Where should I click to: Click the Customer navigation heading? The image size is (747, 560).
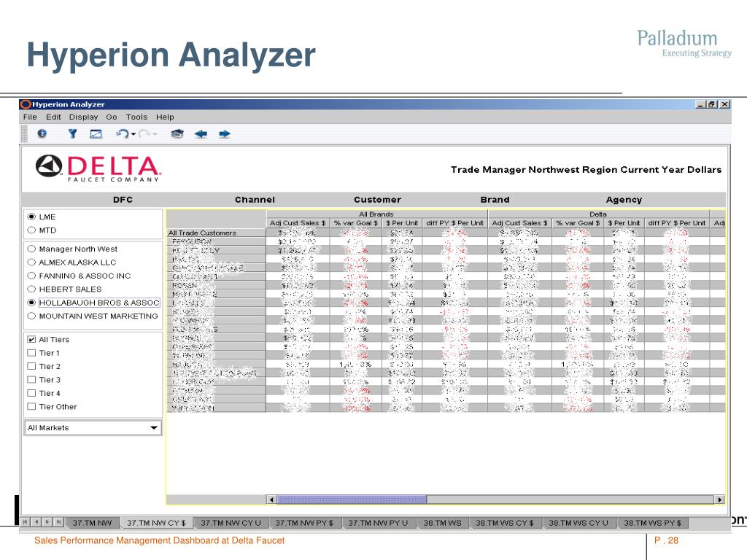[377, 200]
